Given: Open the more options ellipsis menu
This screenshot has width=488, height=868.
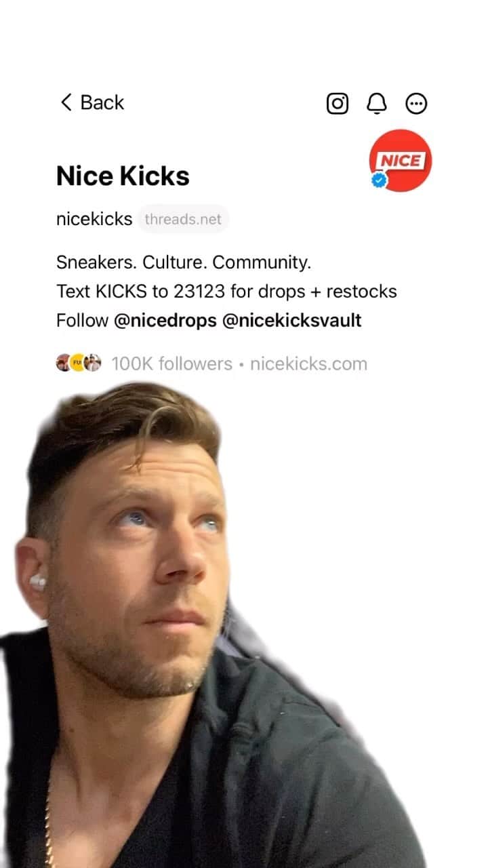Looking at the screenshot, I should 416,104.
